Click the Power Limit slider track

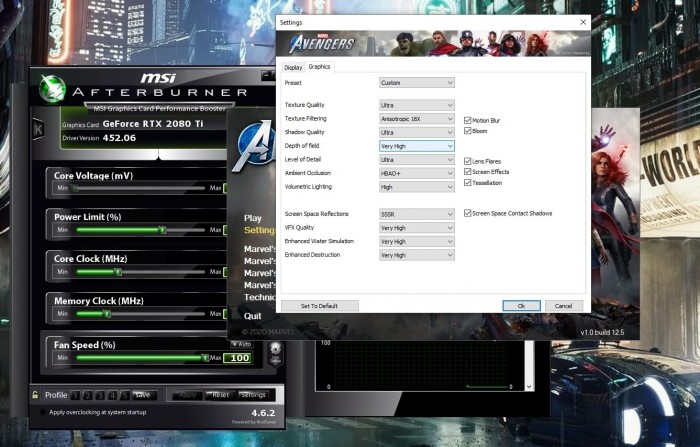pyautogui.click(x=138, y=230)
